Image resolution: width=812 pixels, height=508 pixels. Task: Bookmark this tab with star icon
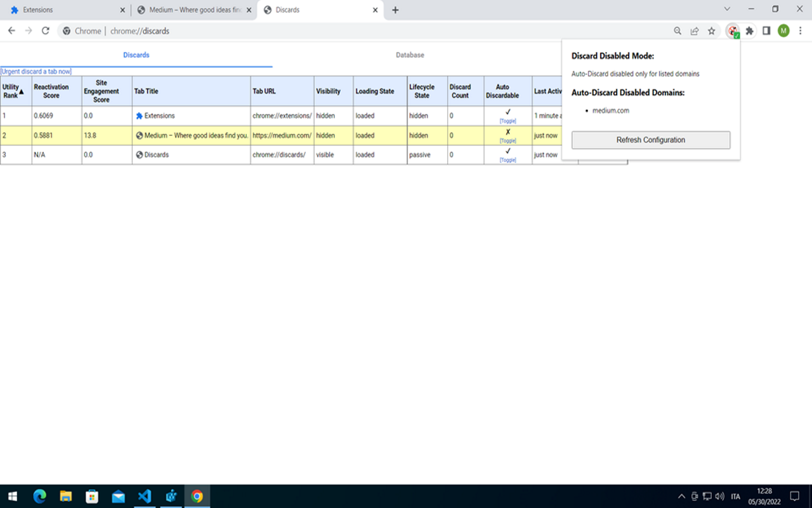(x=712, y=30)
